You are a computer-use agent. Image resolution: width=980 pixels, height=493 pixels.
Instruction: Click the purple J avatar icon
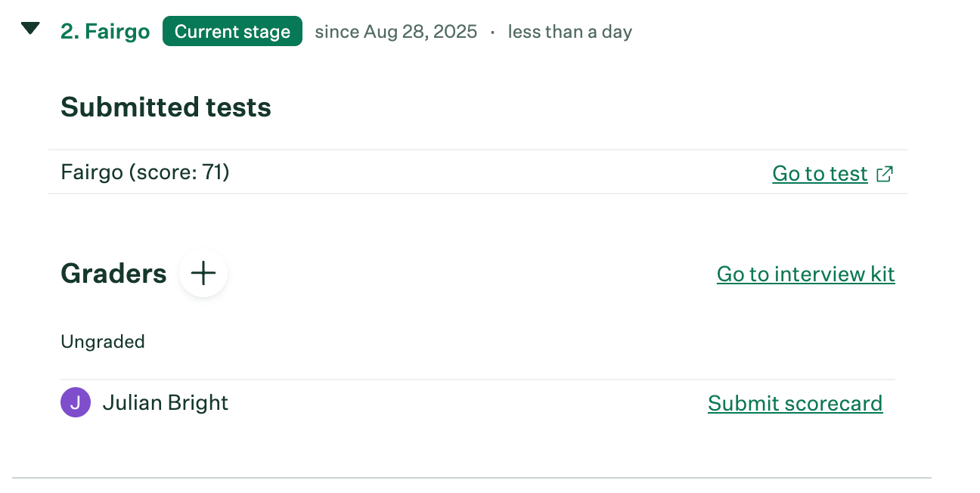[75, 403]
